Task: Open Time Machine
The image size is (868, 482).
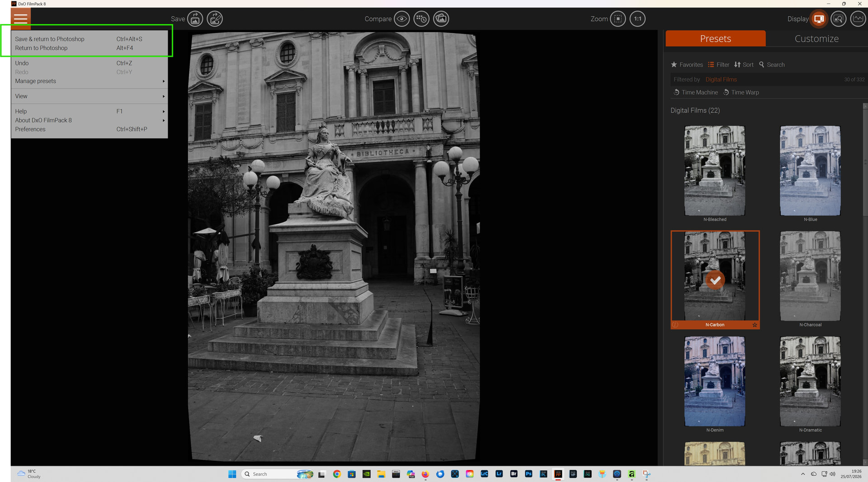Action: (x=695, y=92)
